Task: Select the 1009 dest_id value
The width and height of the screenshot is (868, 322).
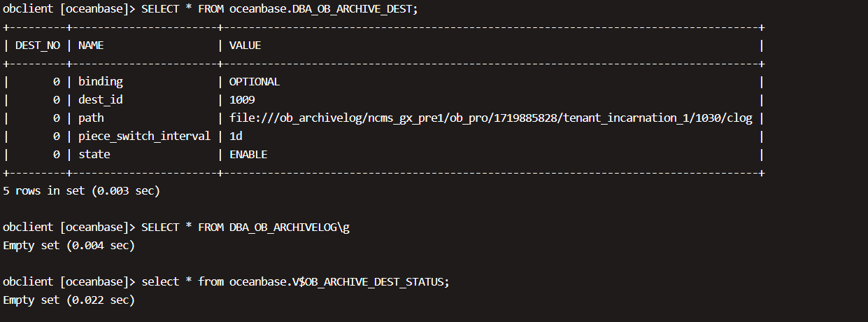Action: click(242, 99)
